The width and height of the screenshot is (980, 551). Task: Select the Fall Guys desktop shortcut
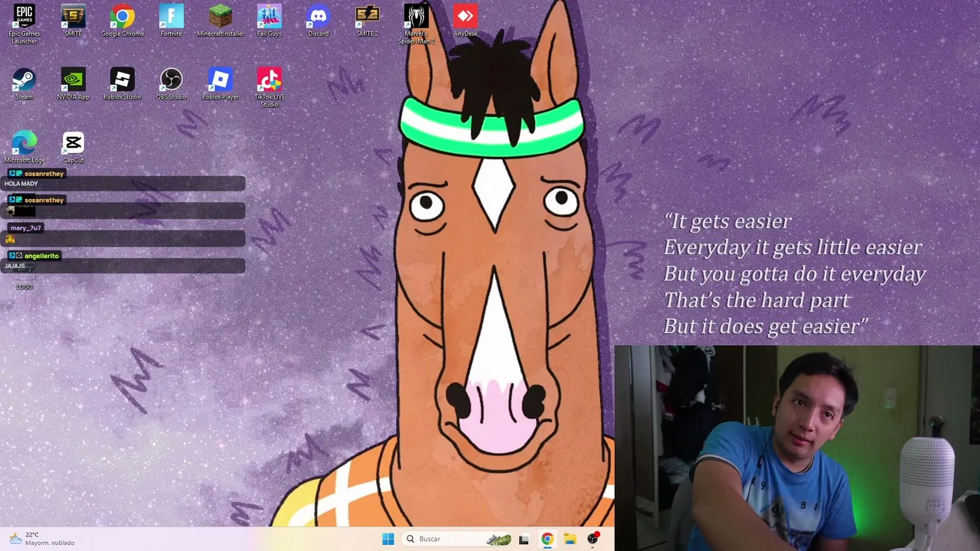point(269,21)
